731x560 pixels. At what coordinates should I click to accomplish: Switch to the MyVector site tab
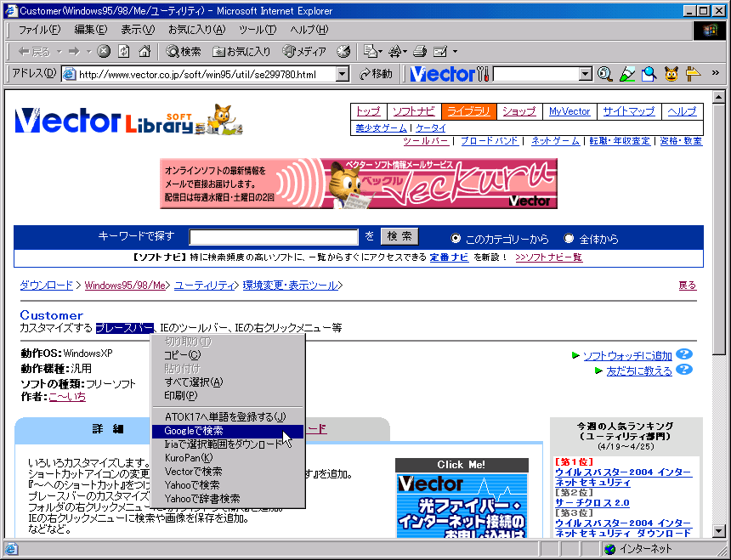coord(569,111)
